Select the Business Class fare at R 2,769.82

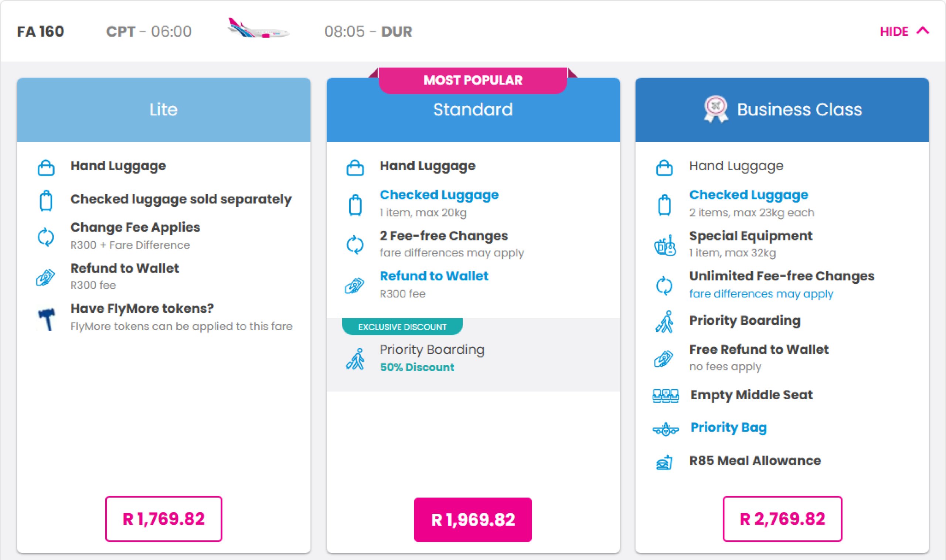(x=782, y=519)
